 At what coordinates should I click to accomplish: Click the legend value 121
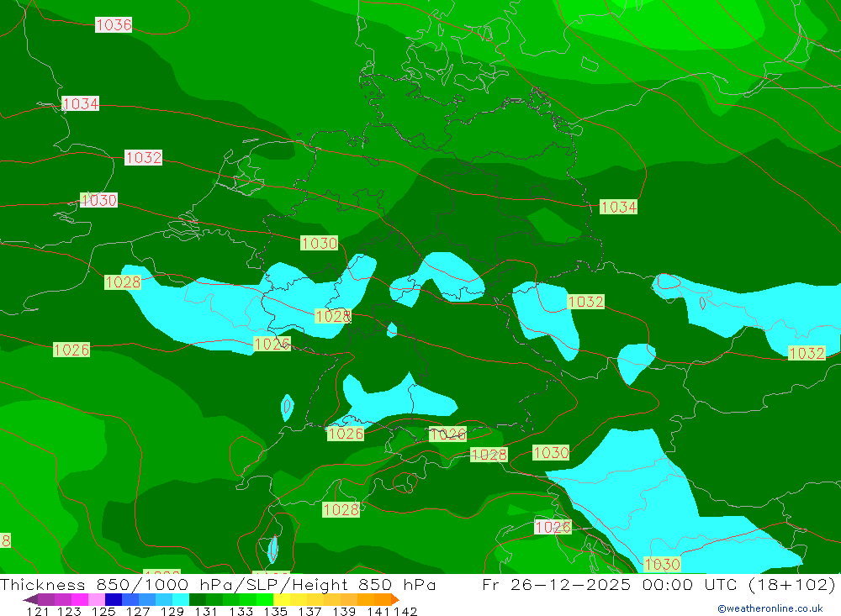click(38, 611)
